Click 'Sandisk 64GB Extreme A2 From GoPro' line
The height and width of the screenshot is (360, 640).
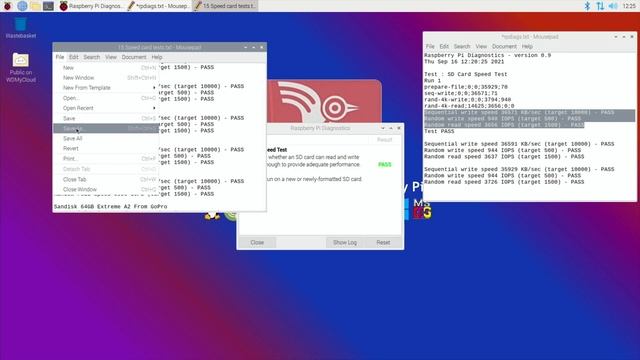(111, 207)
